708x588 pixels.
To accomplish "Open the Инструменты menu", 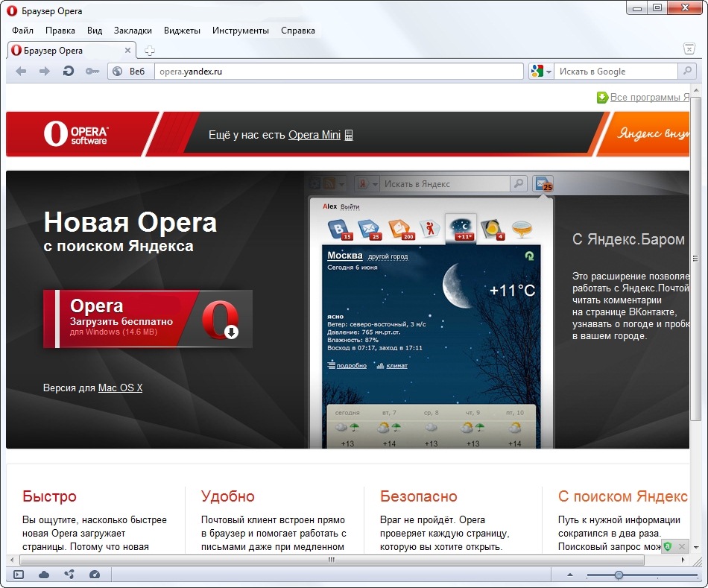I will [x=240, y=31].
